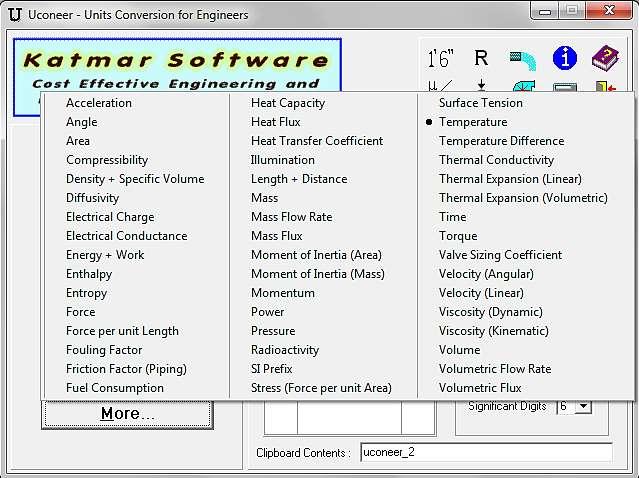This screenshot has height=478, width=639.
Task: Choose Velocity (Angular)
Action: 486,274
